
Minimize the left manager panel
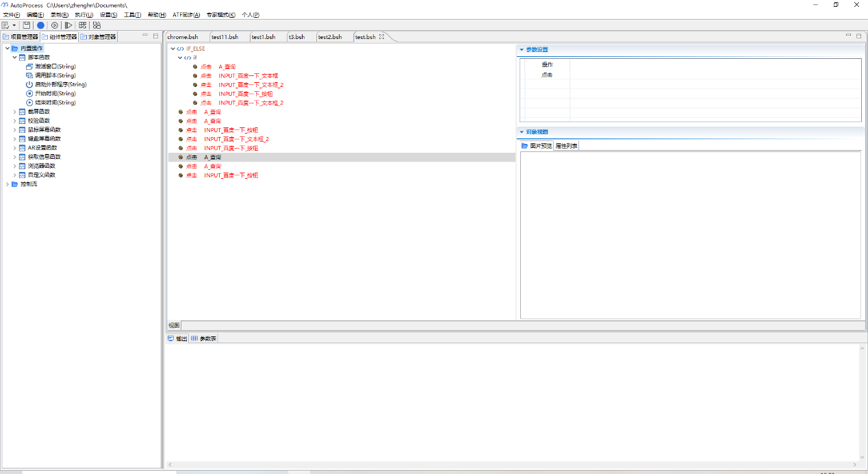coord(145,36)
